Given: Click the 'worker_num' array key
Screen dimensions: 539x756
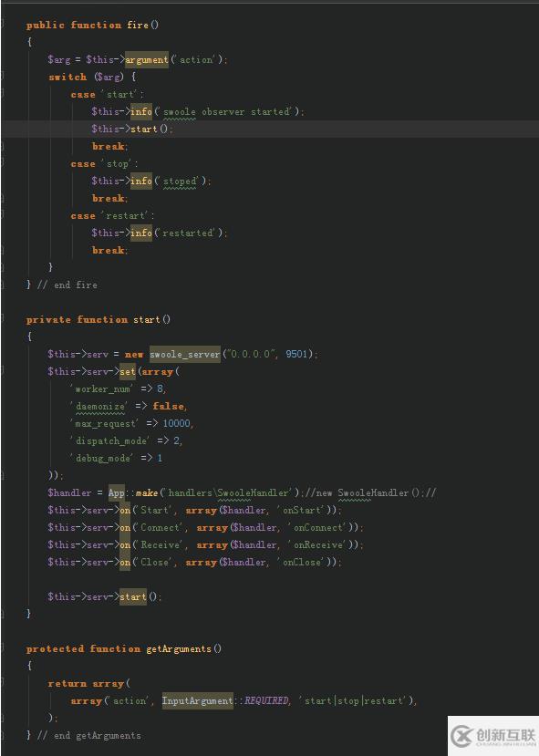Looking at the screenshot, I should click(102, 389).
